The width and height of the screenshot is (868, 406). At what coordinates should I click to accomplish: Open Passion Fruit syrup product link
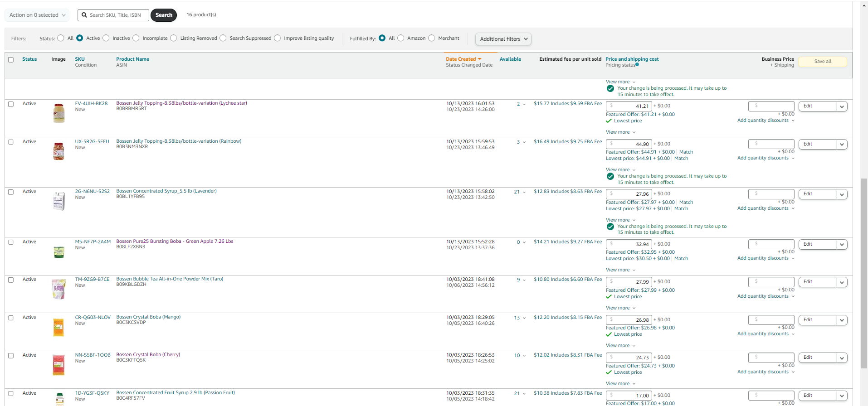176,393
